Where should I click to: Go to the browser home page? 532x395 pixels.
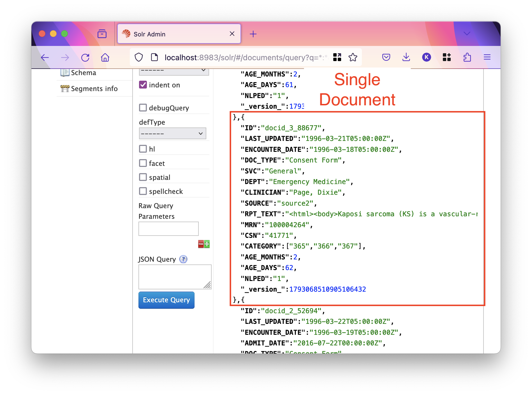click(105, 58)
